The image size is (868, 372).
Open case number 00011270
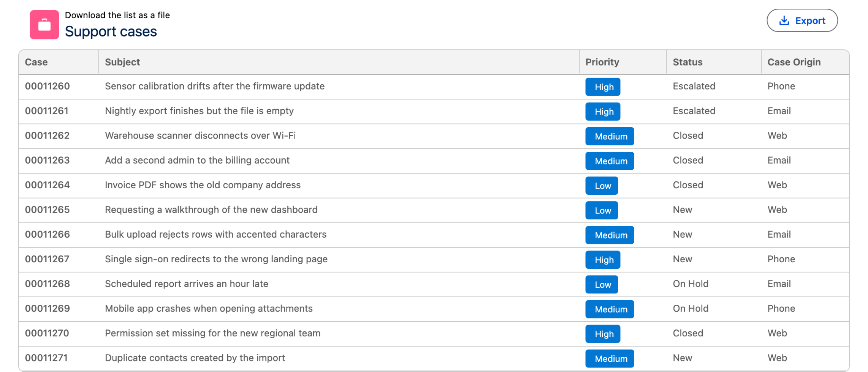click(x=47, y=333)
